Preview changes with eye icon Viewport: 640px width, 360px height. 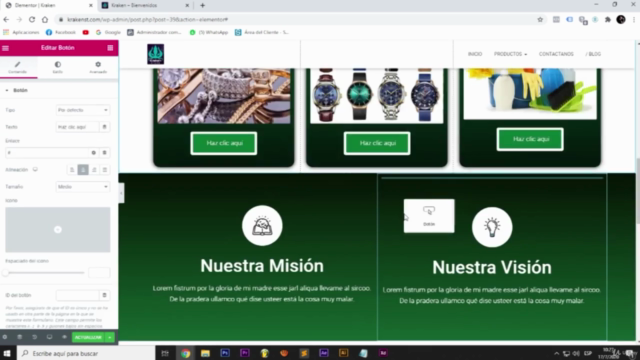click(x=64, y=337)
